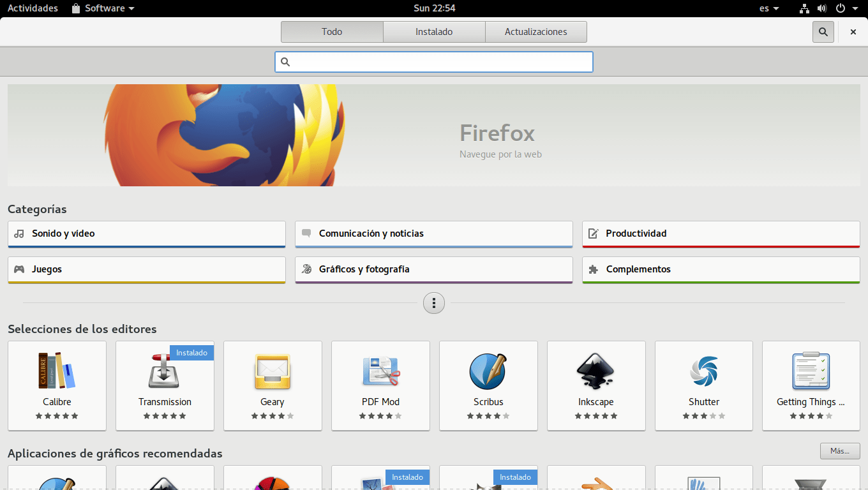Click the Instalado badge on Transmission

coord(192,353)
